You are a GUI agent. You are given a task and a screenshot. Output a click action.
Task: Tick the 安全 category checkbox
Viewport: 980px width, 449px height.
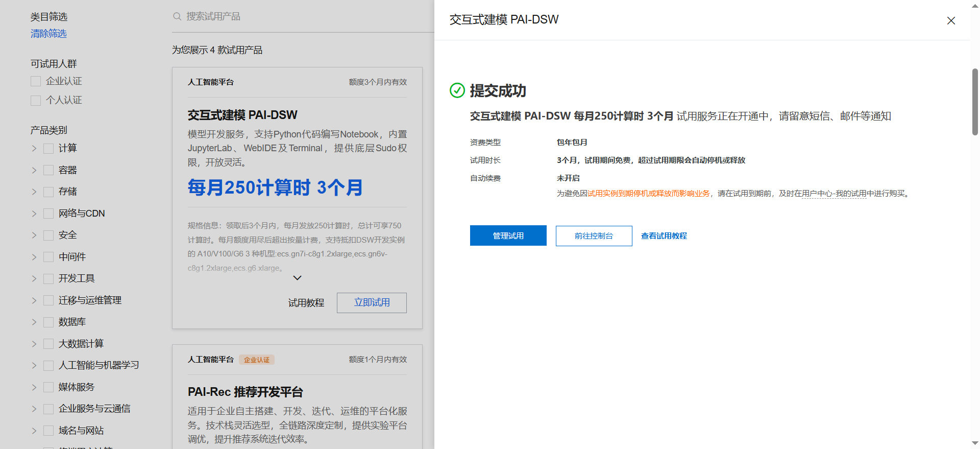click(x=48, y=235)
